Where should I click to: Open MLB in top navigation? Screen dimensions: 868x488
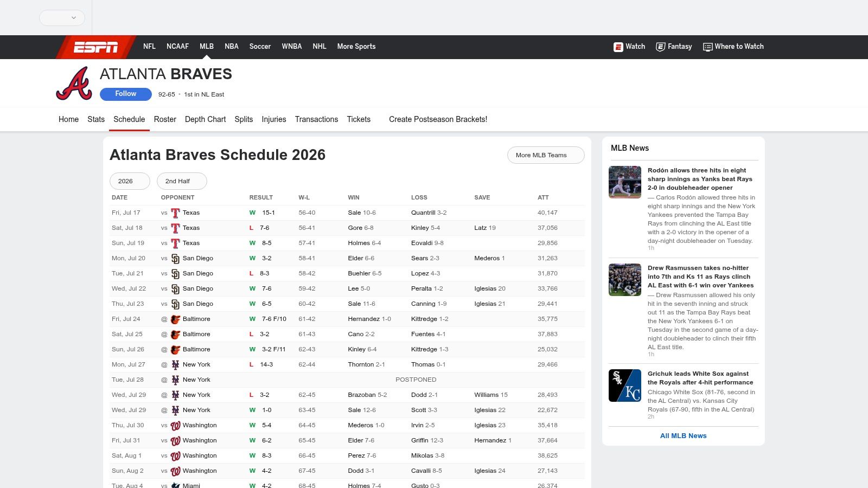pyautogui.click(x=207, y=47)
